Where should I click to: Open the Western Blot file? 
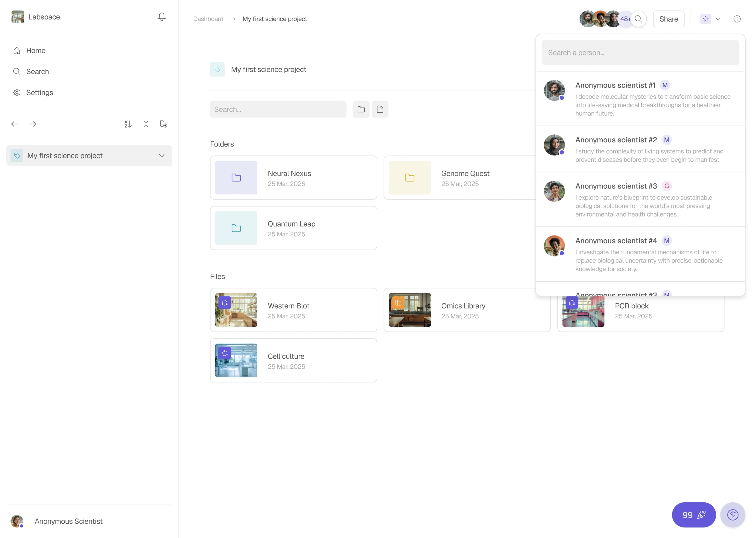tap(294, 310)
